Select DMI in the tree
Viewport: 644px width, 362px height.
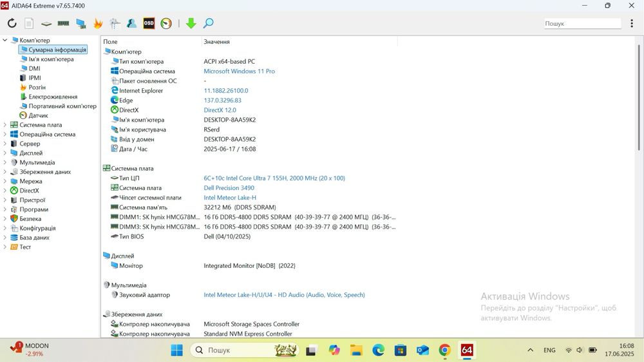[x=35, y=69]
